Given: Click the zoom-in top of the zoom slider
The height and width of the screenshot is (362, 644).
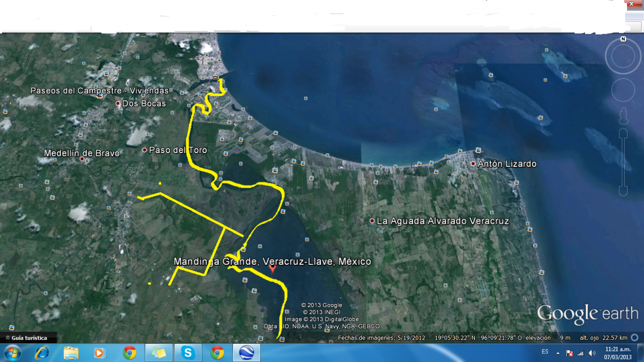Looking at the screenshot, I should (623, 133).
